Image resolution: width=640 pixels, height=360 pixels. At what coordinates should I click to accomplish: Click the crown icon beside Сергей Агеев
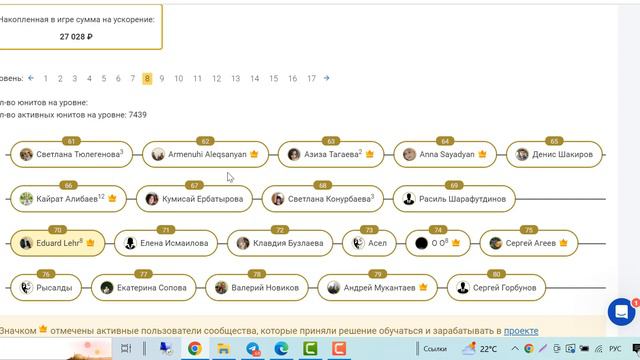click(564, 242)
